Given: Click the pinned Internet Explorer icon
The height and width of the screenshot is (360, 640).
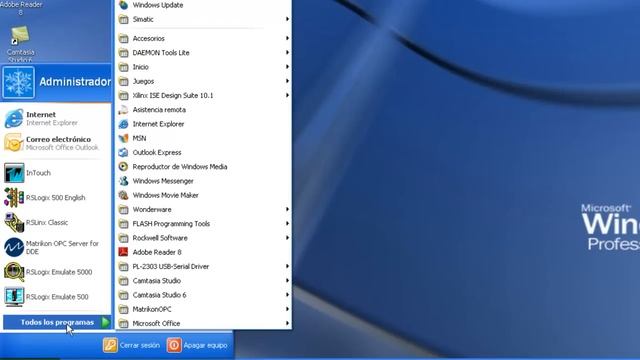Looking at the screenshot, I should click(14, 118).
